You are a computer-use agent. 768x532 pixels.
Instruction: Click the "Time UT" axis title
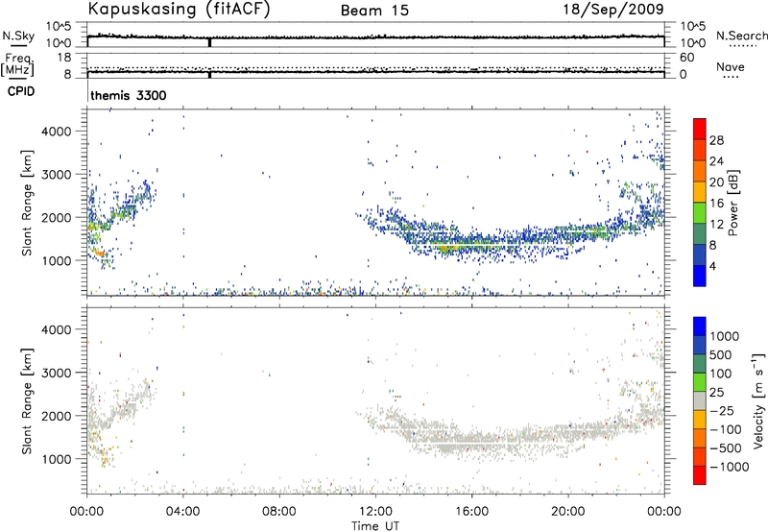pyautogui.click(x=375, y=526)
